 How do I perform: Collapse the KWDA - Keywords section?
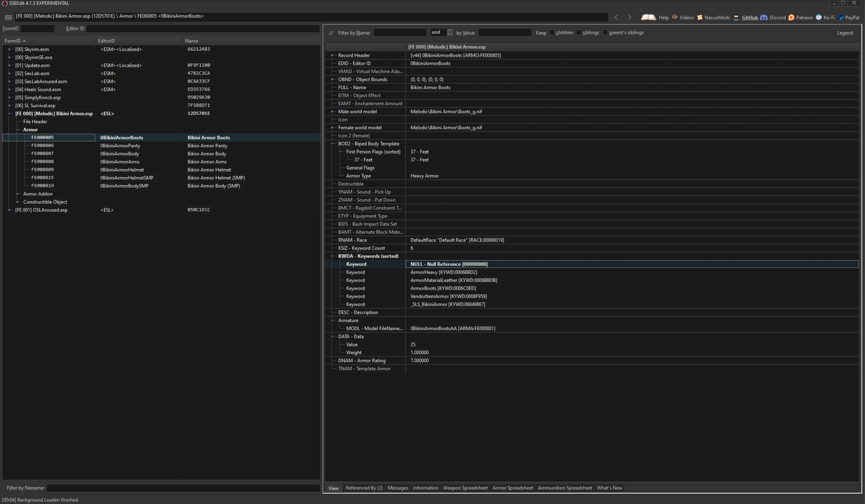click(332, 256)
